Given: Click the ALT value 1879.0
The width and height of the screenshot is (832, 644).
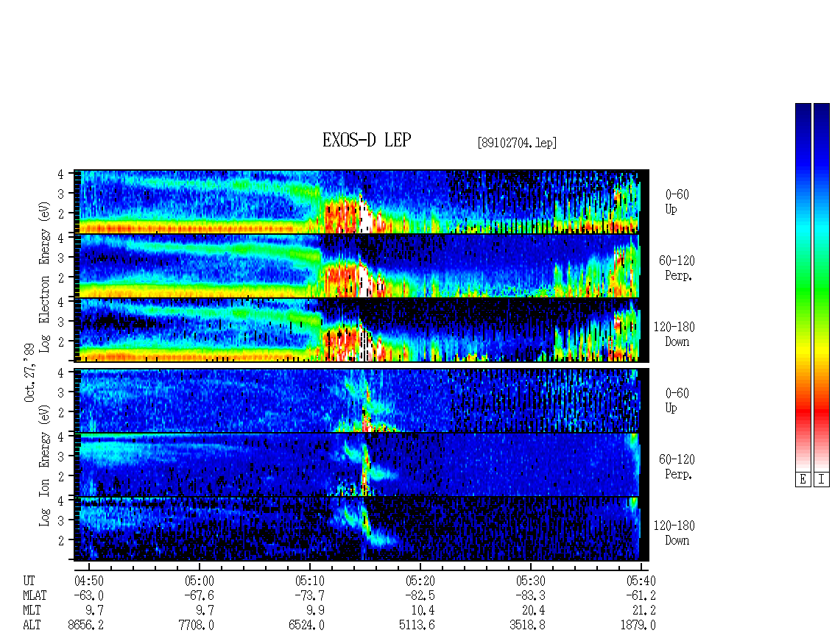Looking at the screenshot, I should pyautogui.click(x=638, y=626).
